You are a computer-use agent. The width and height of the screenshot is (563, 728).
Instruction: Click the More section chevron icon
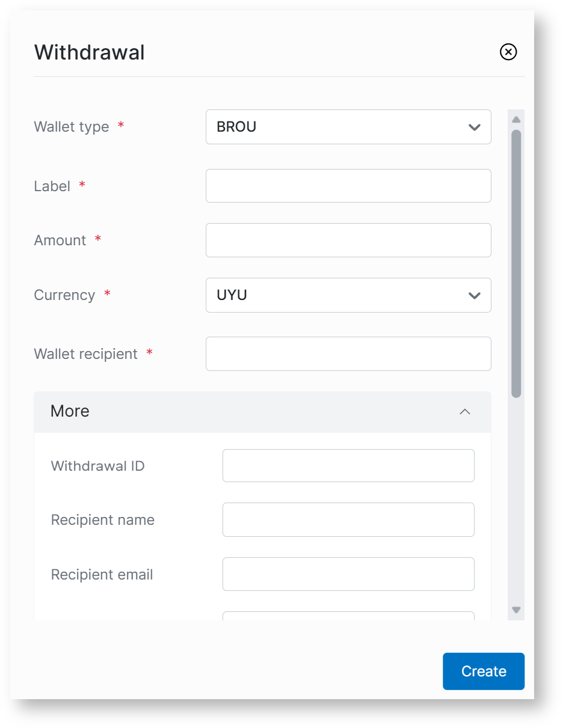click(465, 412)
